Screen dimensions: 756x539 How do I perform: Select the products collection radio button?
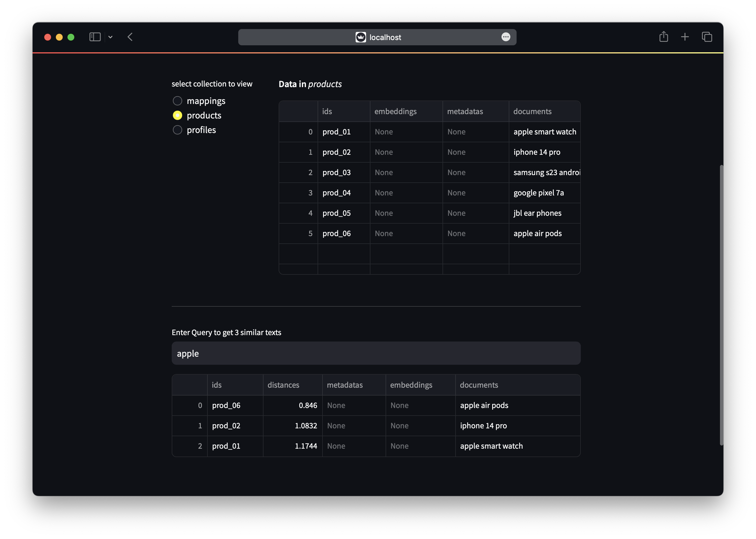pyautogui.click(x=178, y=116)
